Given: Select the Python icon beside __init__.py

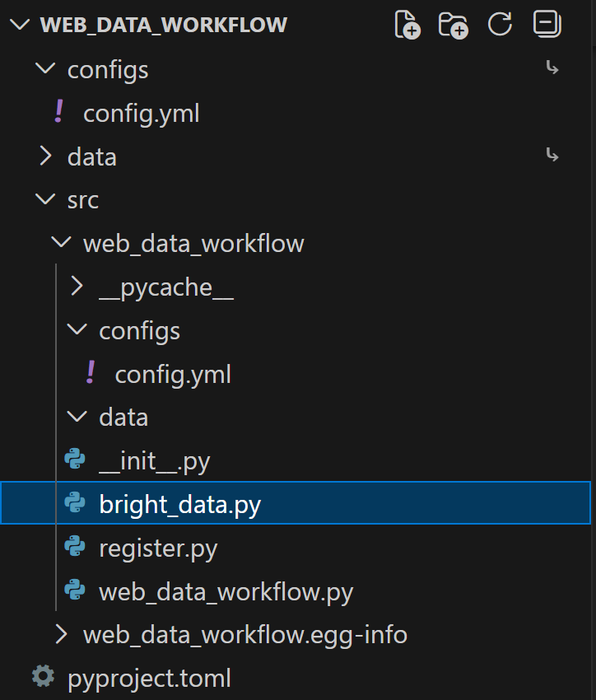Looking at the screenshot, I should click(75, 460).
